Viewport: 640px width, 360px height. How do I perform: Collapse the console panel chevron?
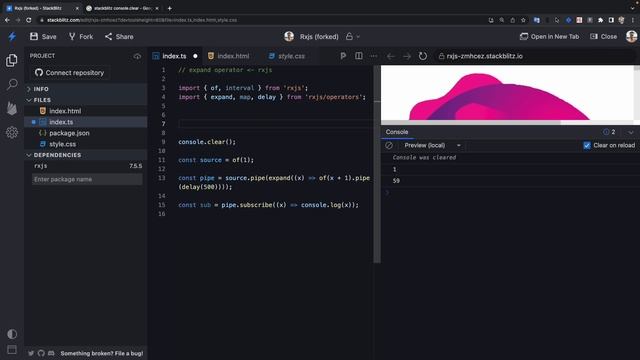[631, 132]
